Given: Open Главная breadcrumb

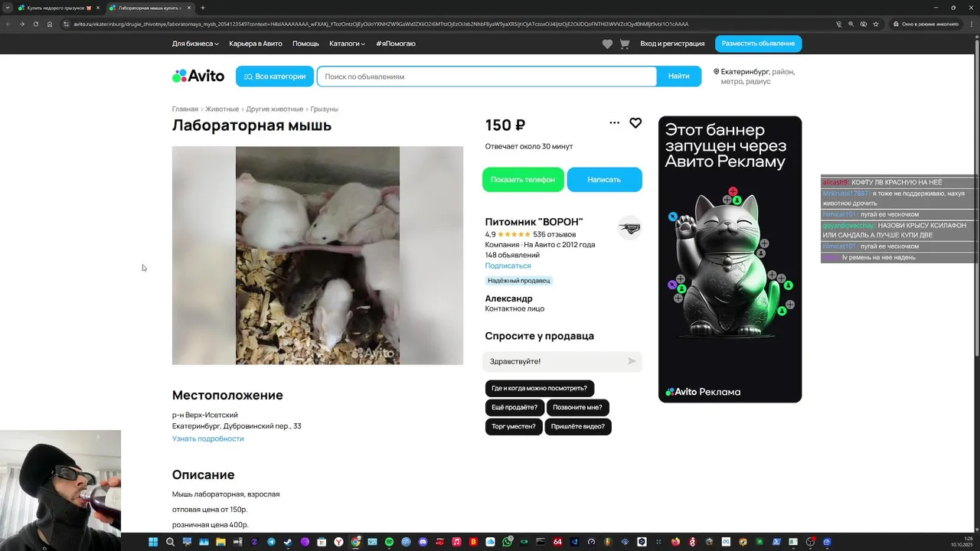Looking at the screenshot, I should point(185,109).
